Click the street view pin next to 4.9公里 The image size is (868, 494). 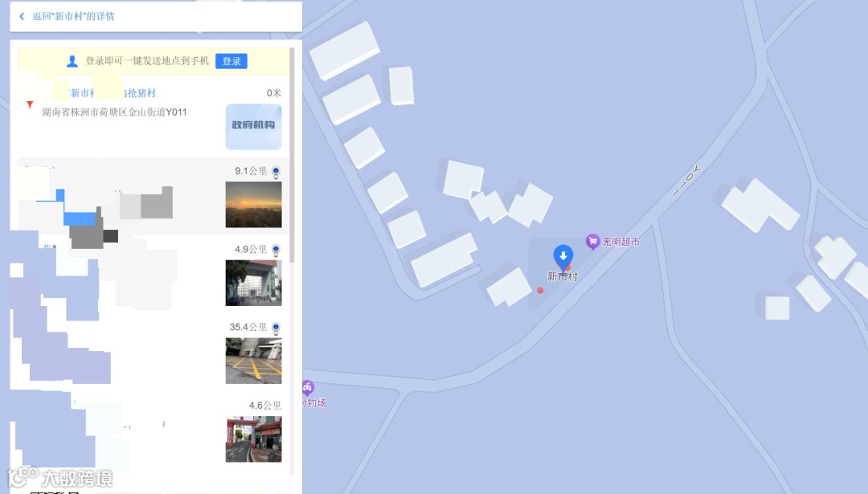coord(276,250)
